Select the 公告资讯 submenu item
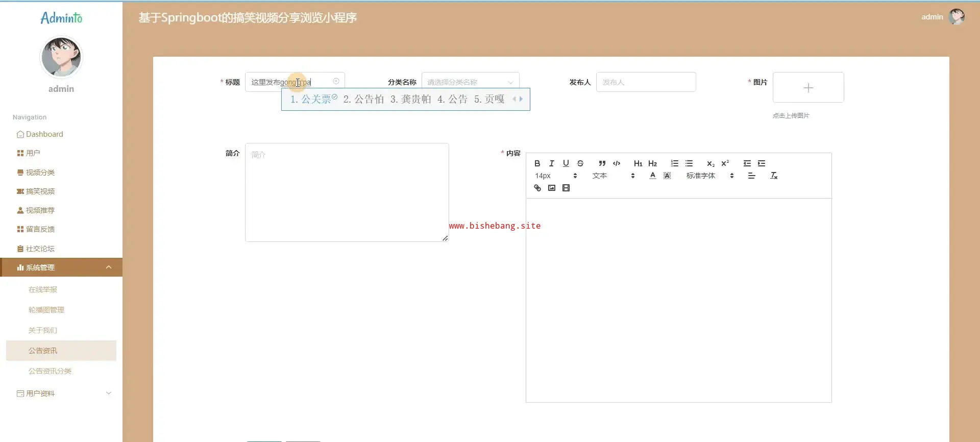The image size is (980, 442). pyautogui.click(x=61, y=351)
